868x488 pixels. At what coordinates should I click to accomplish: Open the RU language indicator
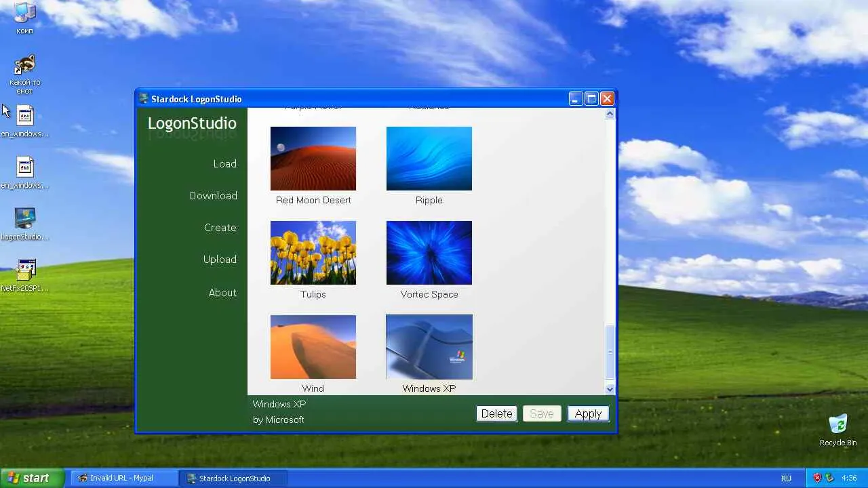click(x=786, y=478)
